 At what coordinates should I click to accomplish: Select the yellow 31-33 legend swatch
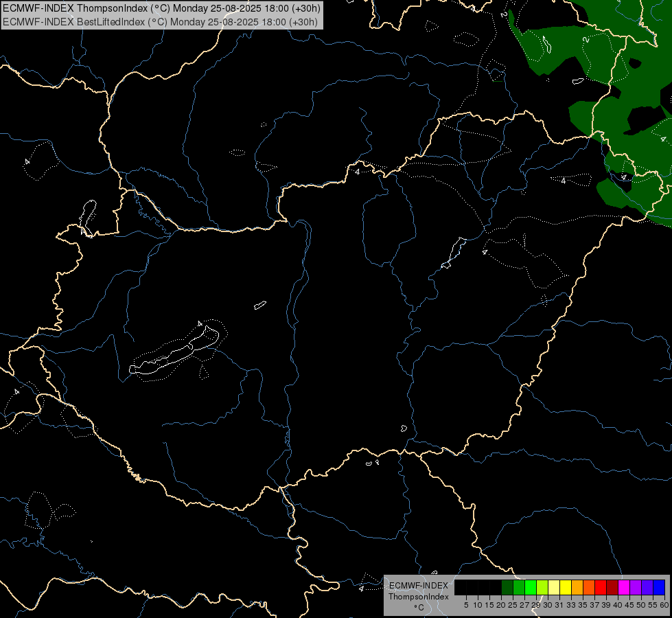pos(566,587)
